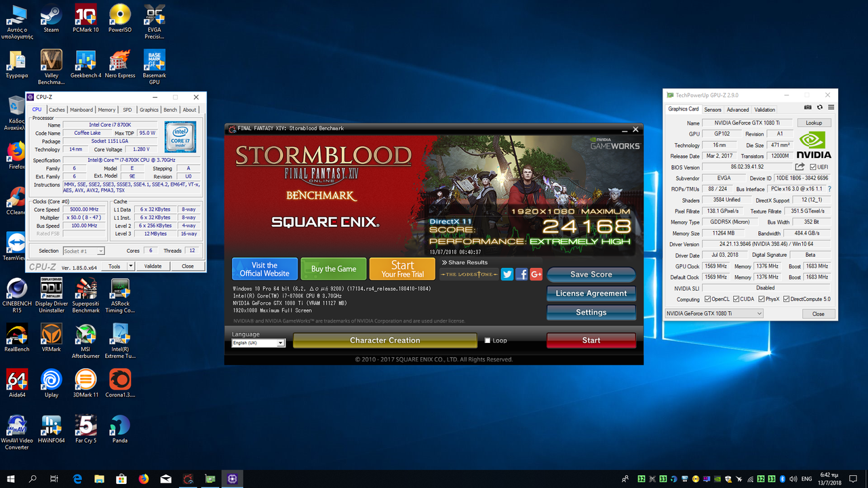Open 3DMark 11 desktop icon
The image size is (868, 488).
pyautogui.click(x=85, y=383)
